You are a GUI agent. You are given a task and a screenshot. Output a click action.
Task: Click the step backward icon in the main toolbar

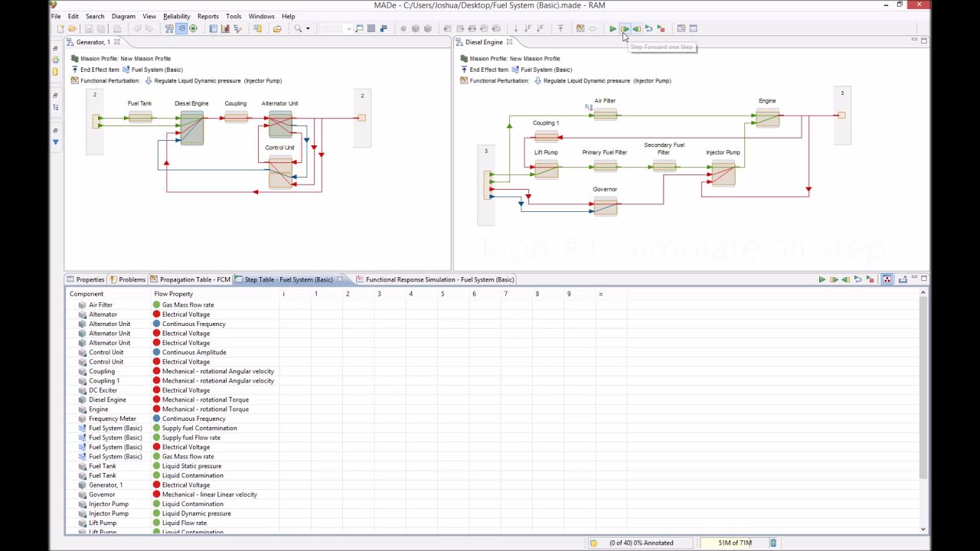[637, 28]
